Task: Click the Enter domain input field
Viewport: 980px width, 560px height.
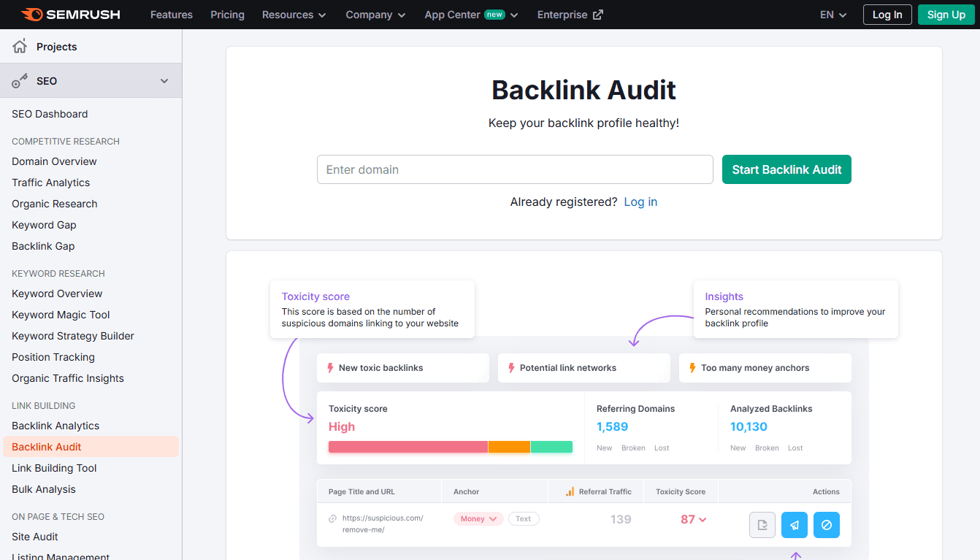Action: pos(515,169)
